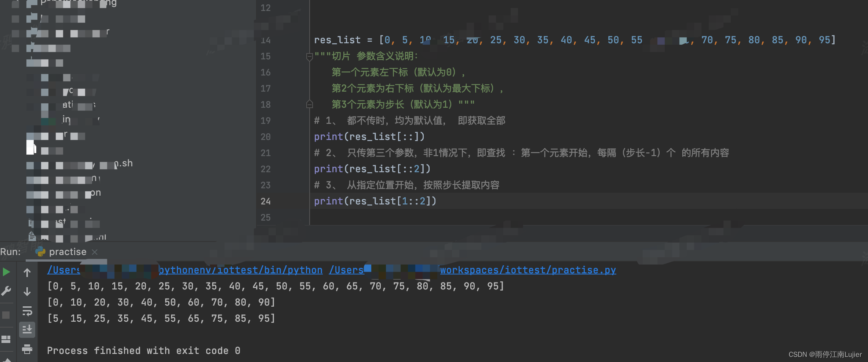
Task: Toggle soft-wrap in the run console
Action: click(x=27, y=311)
